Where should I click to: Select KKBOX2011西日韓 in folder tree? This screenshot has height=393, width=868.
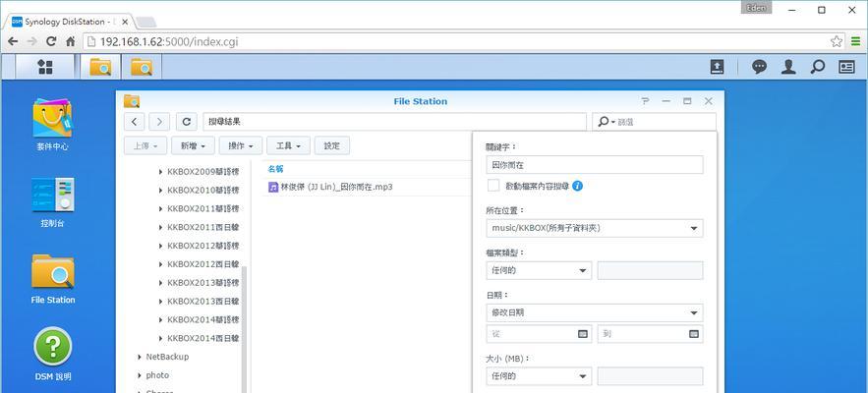203,228
